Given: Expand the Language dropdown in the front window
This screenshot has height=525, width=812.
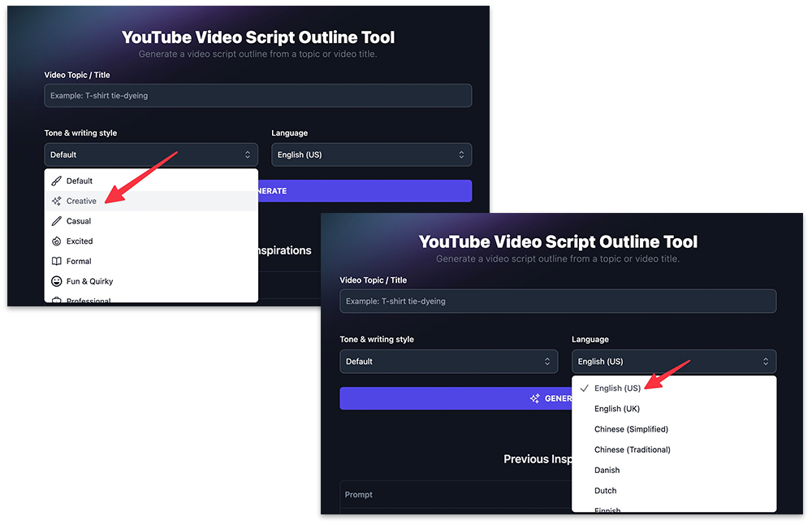Looking at the screenshot, I should pyautogui.click(x=674, y=361).
